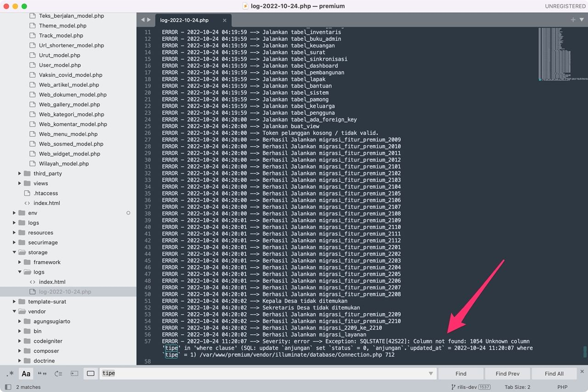This screenshot has width=588, height=392.
Task: Open a new tab with the plus icon
Action: pyautogui.click(x=573, y=20)
